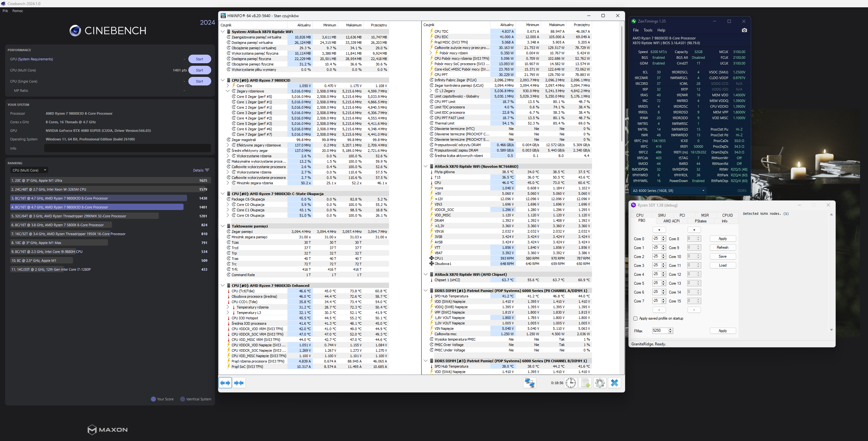Take ZenTimings screenshot with camera icon
This screenshot has width=868, height=441.
tap(744, 31)
